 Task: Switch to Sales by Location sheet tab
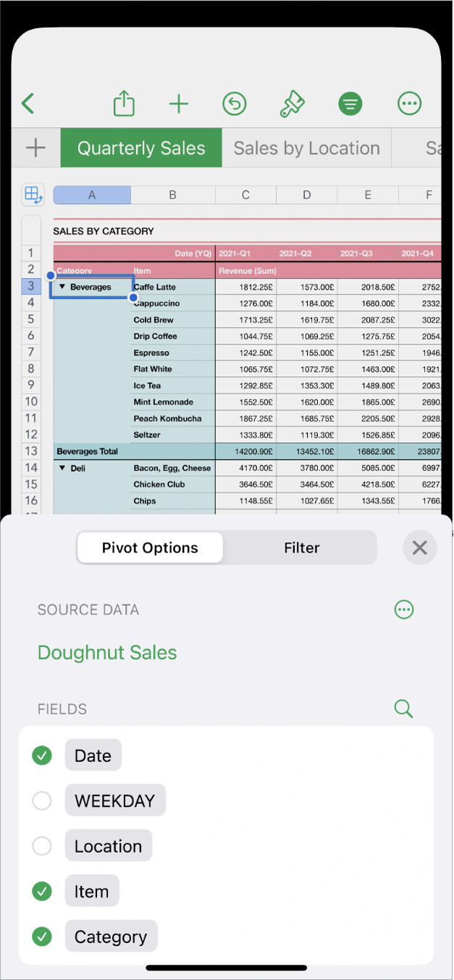coord(306,148)
